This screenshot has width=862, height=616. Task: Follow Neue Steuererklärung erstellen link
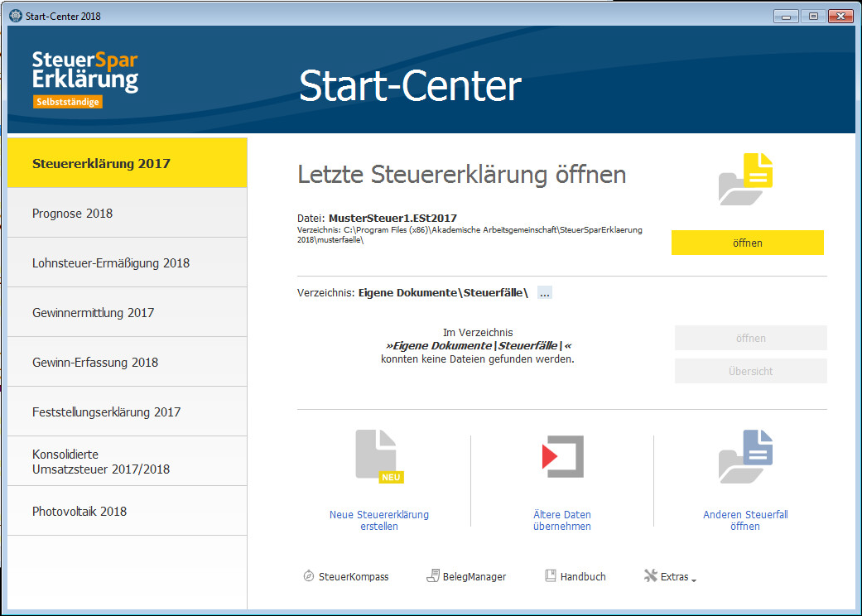click(378, 521)
